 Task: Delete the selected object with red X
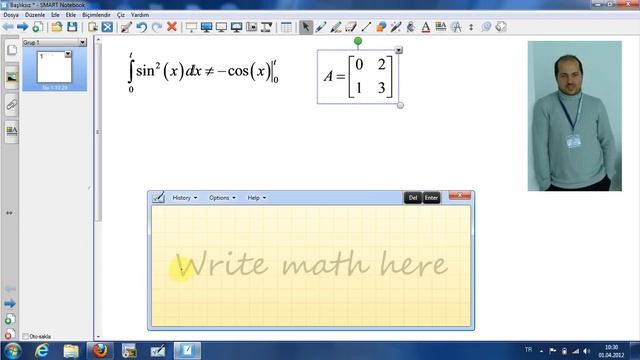[172, 27]
